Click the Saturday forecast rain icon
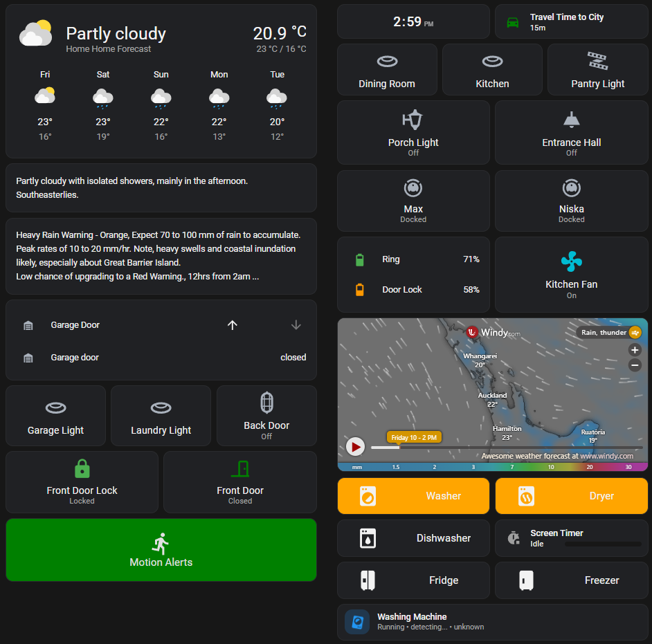Image resolution: width=652 pixels, height=644 pixels. 102,98
